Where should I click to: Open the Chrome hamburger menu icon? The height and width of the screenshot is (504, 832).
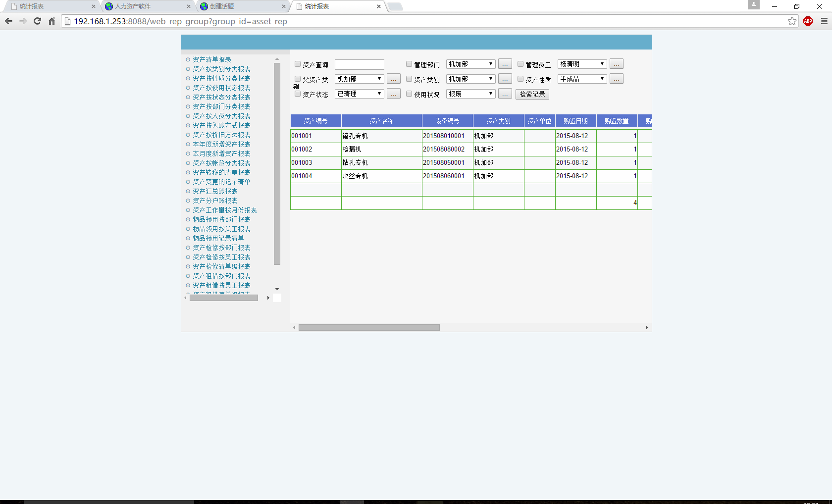point(824,21)
